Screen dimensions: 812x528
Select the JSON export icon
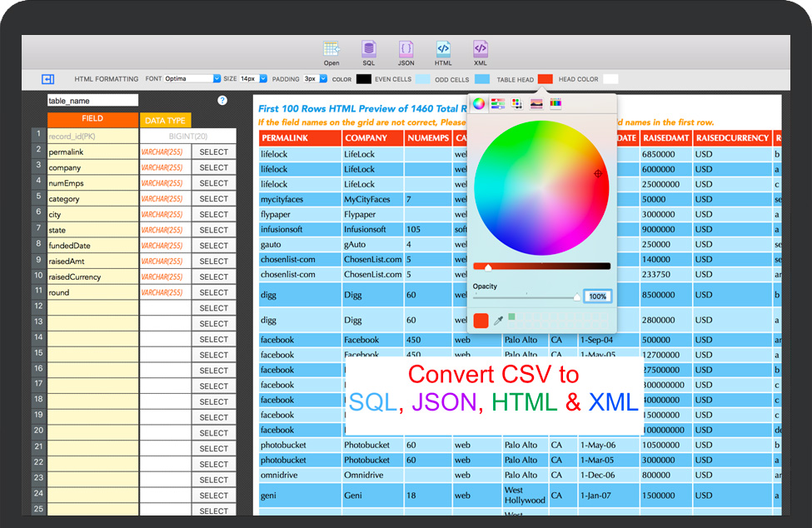[406, 49]
